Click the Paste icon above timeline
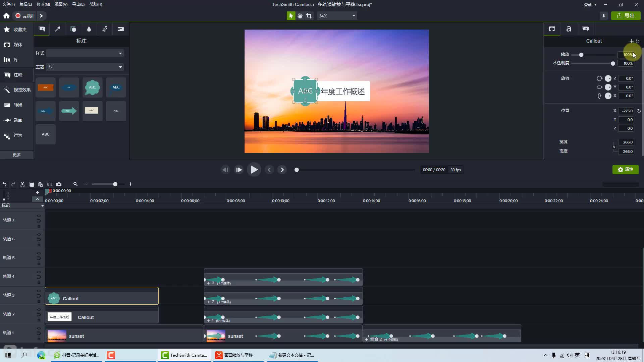The width and height of the screenshot is (644, 362). tap(41, 184)
